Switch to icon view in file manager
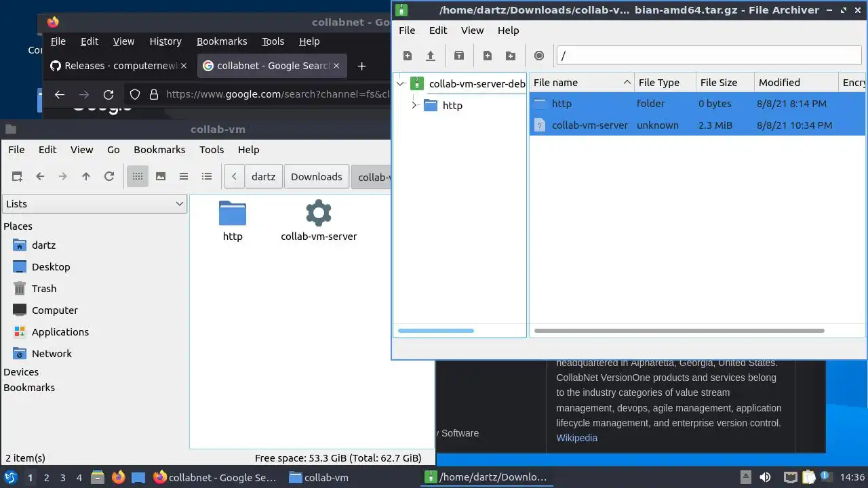 coord(138,176)
